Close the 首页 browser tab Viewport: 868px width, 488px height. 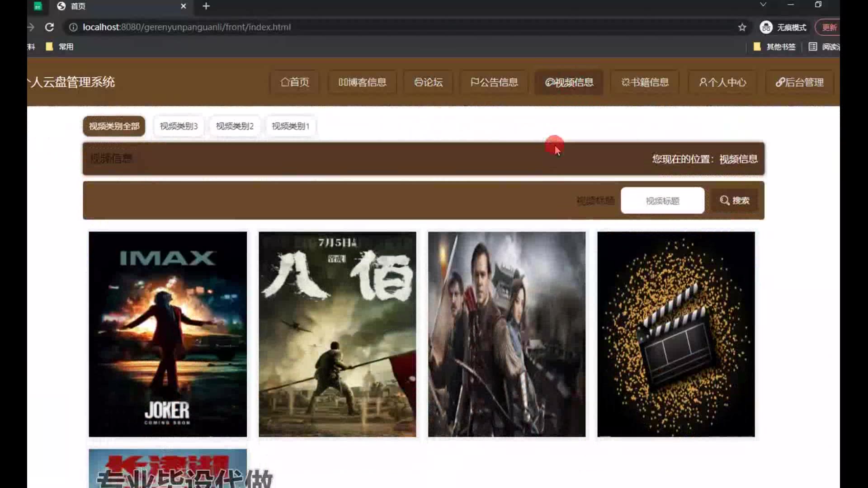[183, 6]
